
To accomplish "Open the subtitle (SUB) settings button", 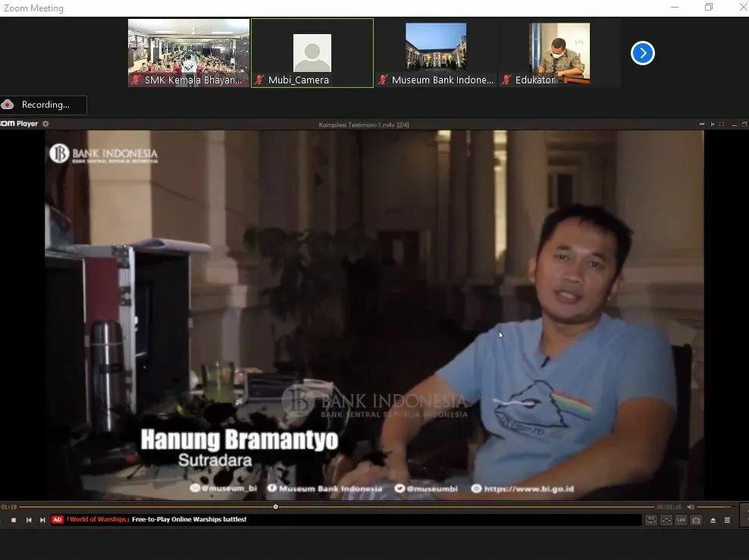I will point(681,520).
